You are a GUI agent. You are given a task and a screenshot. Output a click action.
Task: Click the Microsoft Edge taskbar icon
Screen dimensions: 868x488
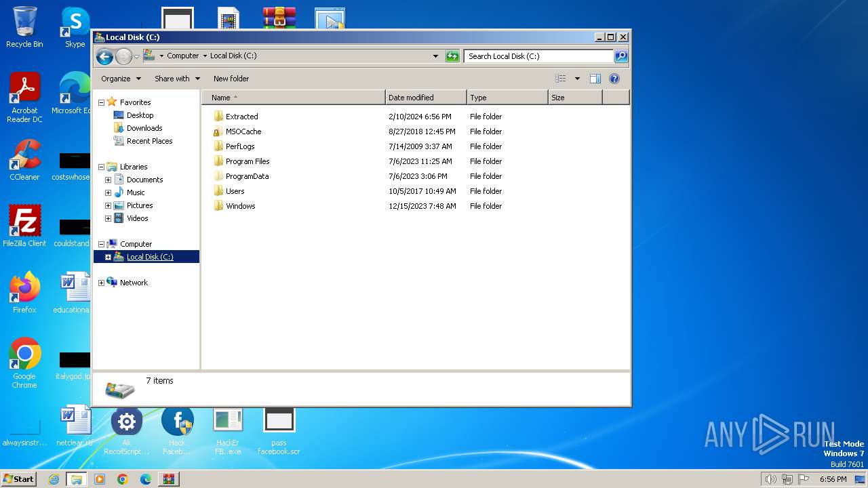145,479
